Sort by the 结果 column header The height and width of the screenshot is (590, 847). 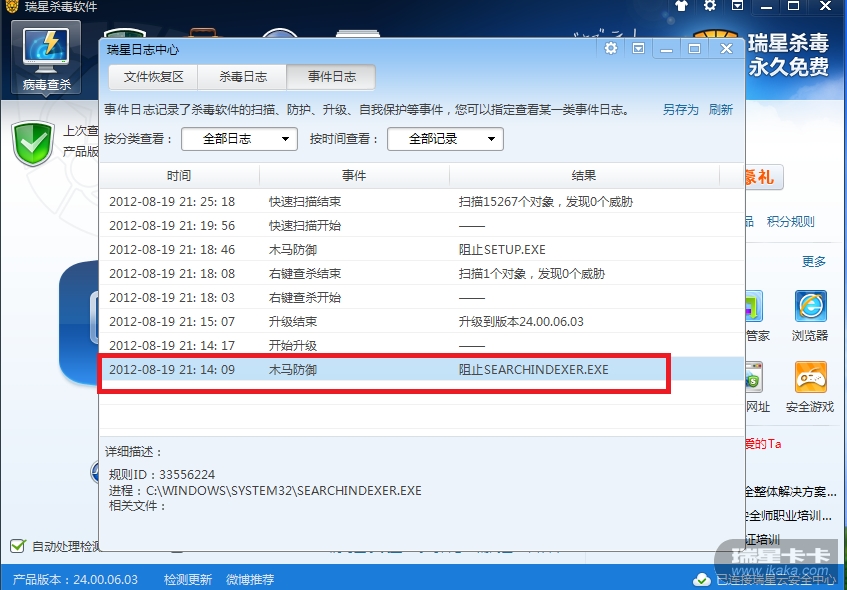point(584,176)
